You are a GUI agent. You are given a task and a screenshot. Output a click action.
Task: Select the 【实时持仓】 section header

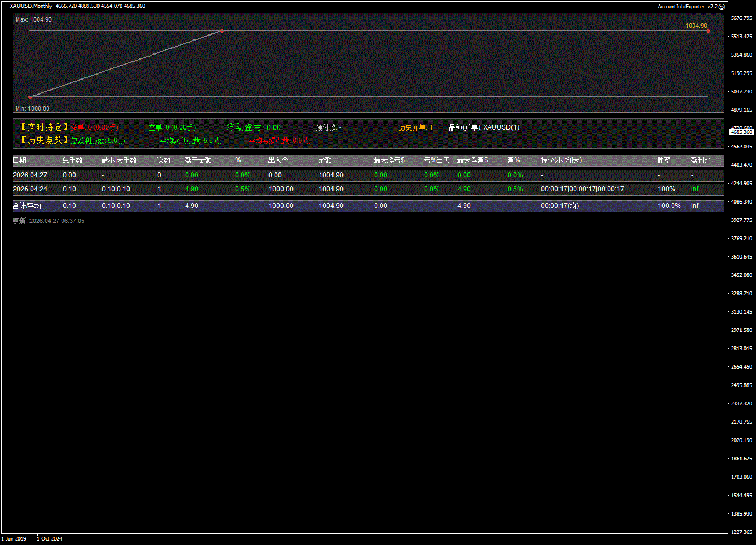[43, 127]
